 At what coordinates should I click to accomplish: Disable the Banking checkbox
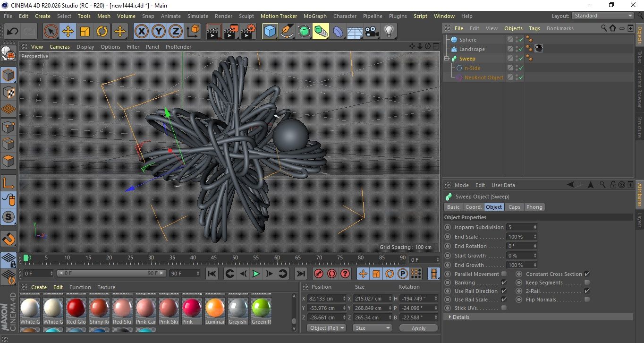[x=504, y=283]
